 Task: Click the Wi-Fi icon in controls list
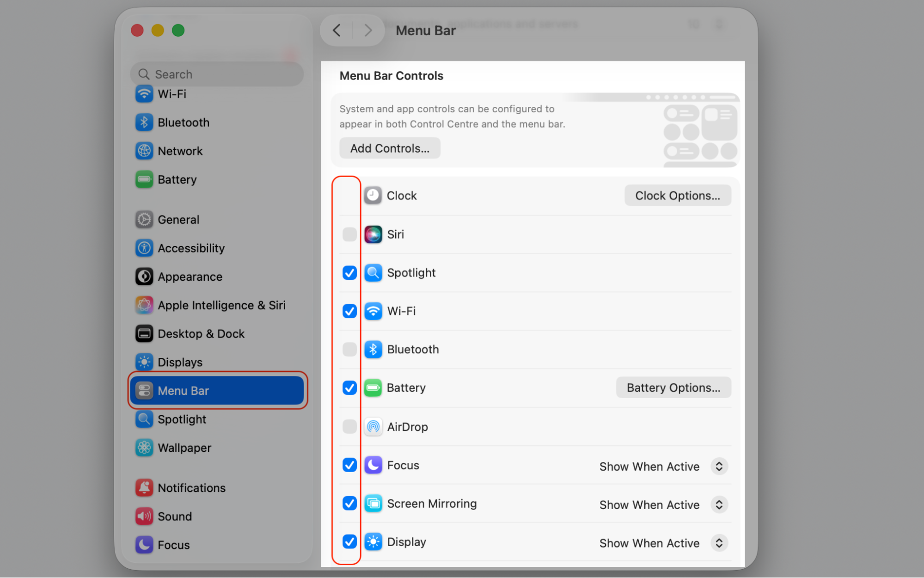(x=373, y=311)
